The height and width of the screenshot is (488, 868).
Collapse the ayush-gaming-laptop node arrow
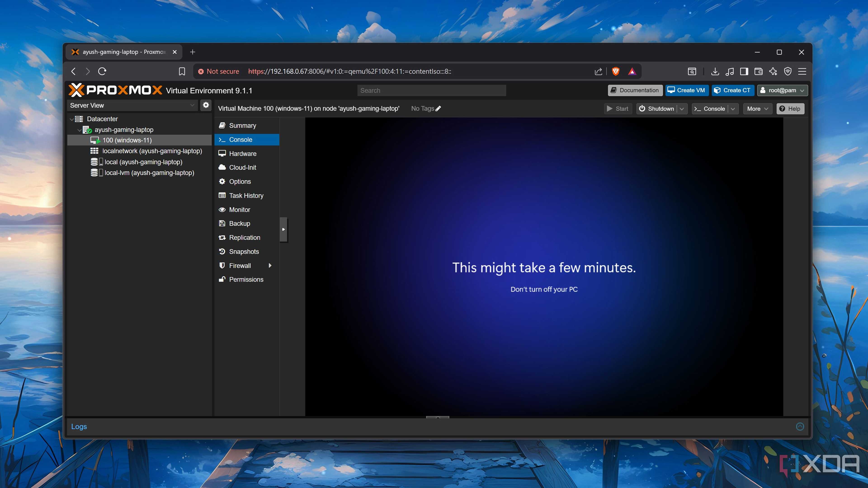[x=80, y=130]
